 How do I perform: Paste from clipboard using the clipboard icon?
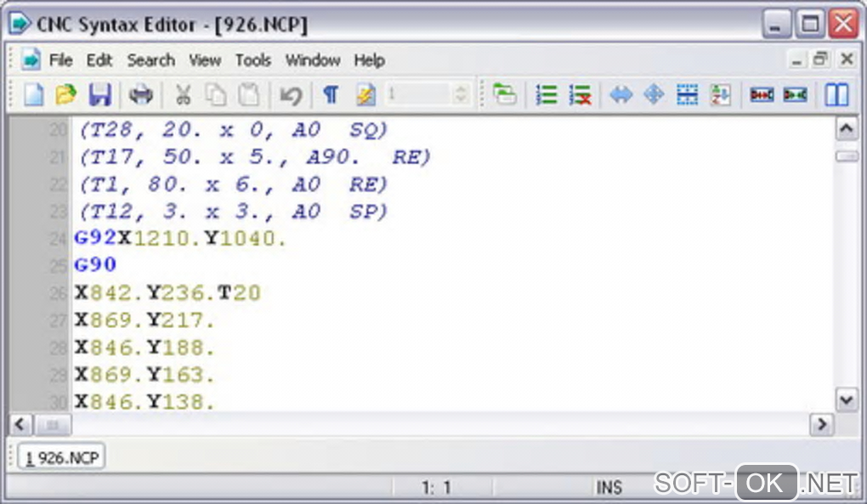[x=249, y=95]
